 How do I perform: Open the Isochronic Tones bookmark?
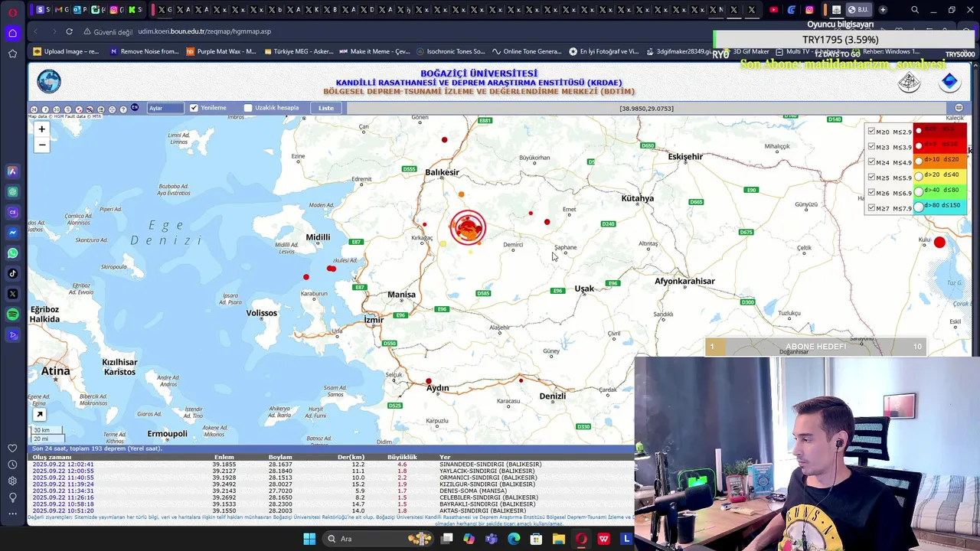pos(450,51)
